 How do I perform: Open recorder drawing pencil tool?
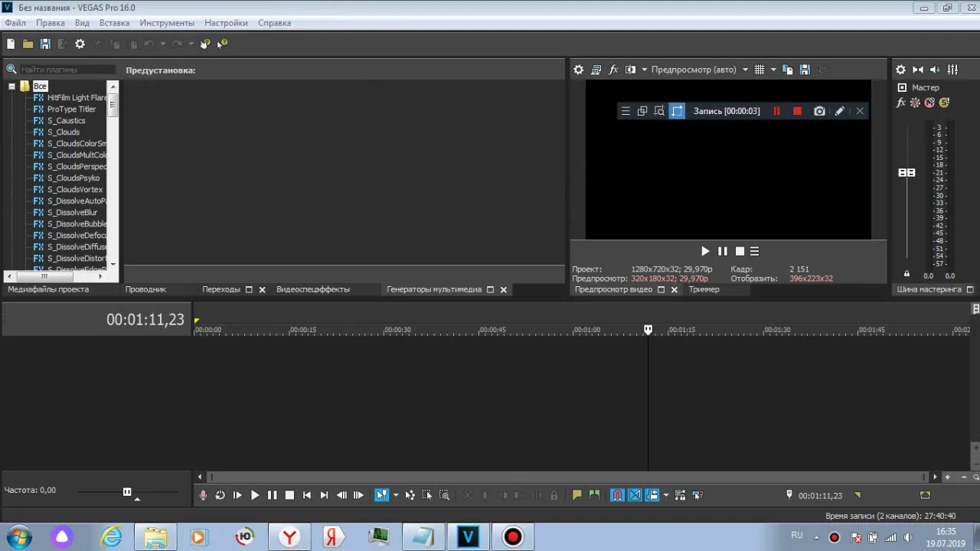point(840,111)
